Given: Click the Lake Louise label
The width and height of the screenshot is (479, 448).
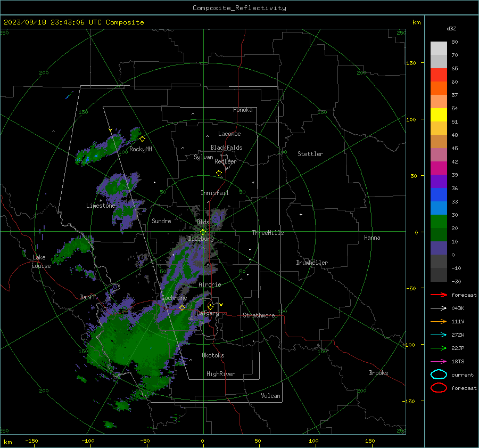Looking at the screenshot, I should click(41, 262).
